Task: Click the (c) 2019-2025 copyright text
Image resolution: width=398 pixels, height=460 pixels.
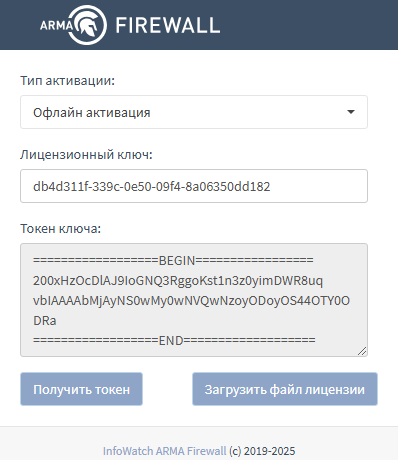Action: [262, 451]
